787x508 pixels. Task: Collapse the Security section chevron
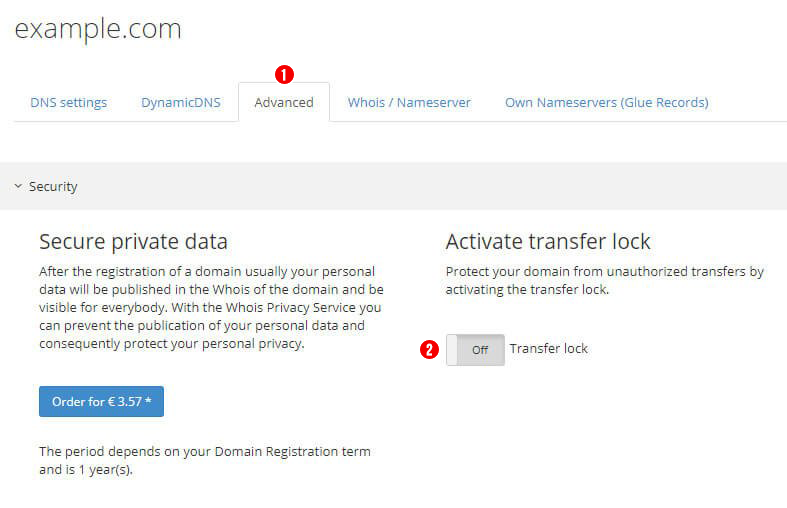coord(18,186)
